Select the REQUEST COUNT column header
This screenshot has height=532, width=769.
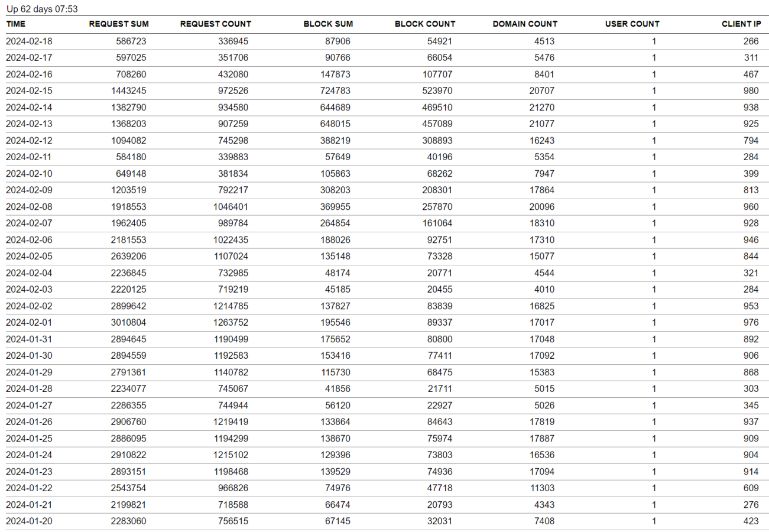215,24
